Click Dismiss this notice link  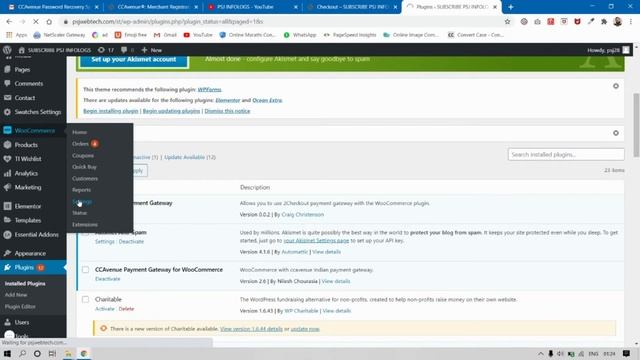227,111
